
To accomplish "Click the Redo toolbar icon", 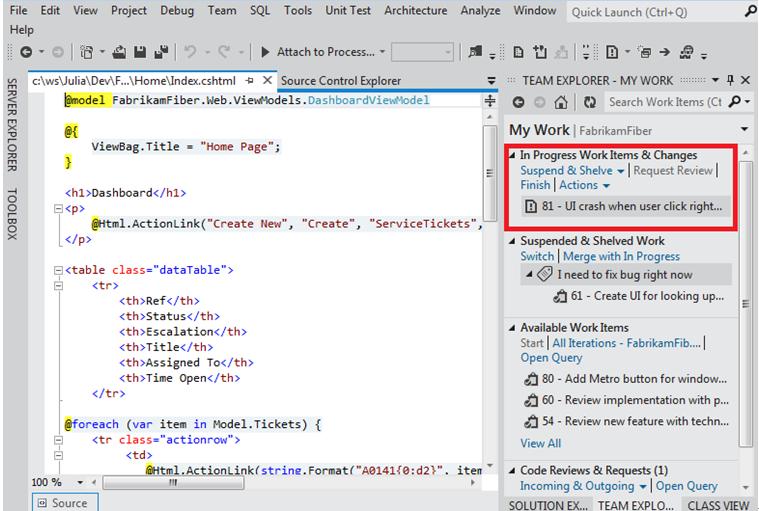I will (x=224, y=52).
